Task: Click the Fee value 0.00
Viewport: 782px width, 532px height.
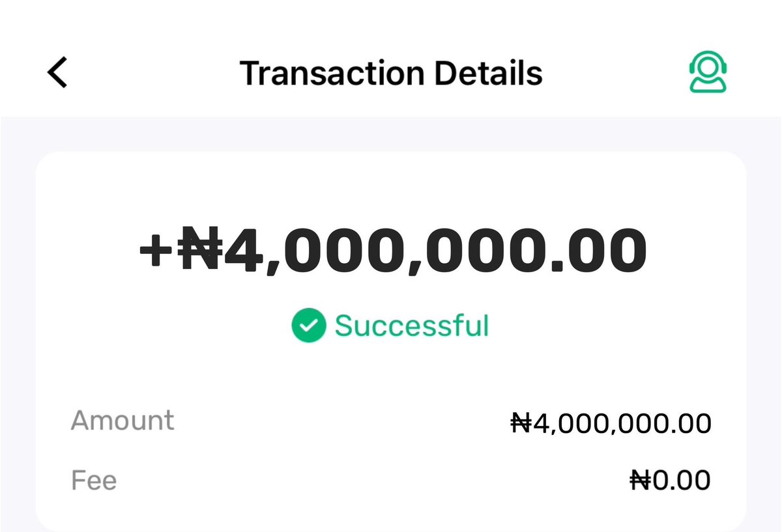Action: coord(681,481)
